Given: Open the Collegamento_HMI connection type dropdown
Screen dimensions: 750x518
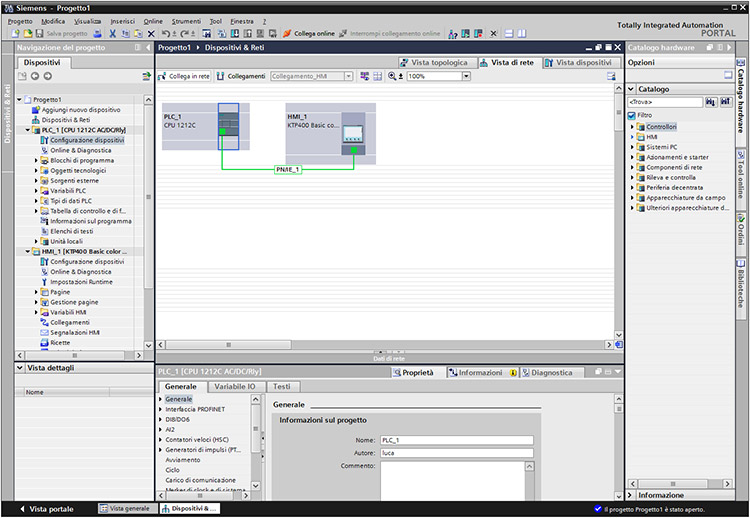Looking at the screenshot, I should click(349, 76).
